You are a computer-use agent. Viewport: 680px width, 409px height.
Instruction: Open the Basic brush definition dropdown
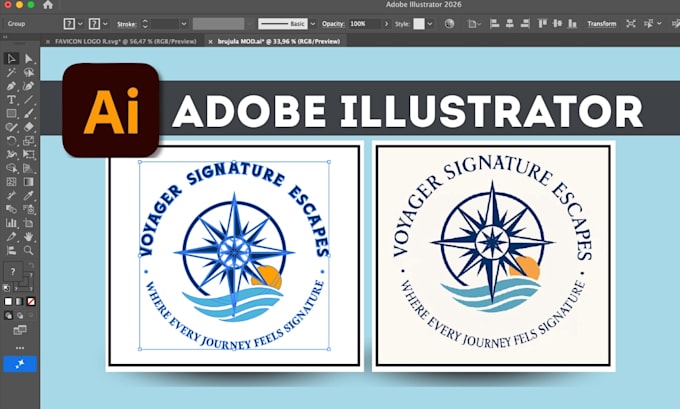point(313,24)
